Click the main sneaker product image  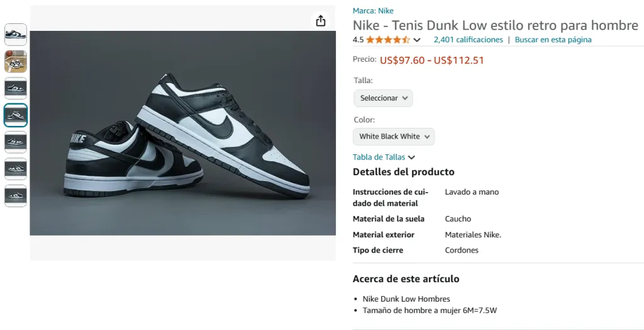[182, 133]
